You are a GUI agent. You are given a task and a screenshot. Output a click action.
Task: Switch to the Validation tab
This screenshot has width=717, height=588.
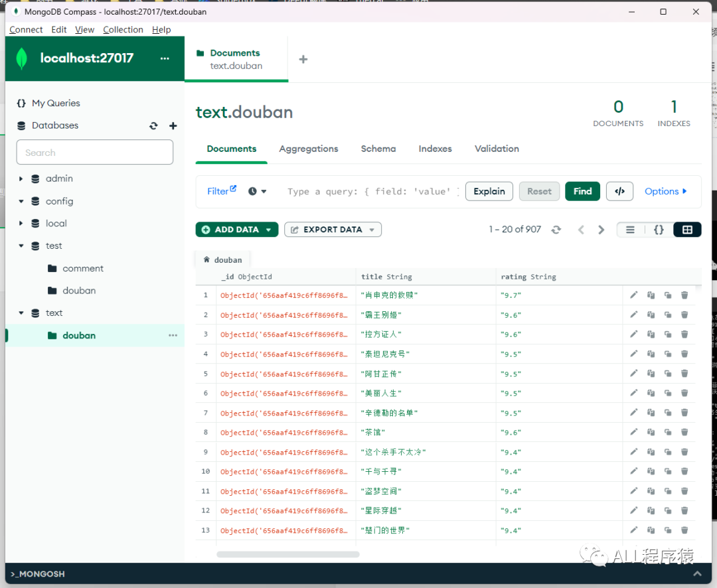point(497,149)
